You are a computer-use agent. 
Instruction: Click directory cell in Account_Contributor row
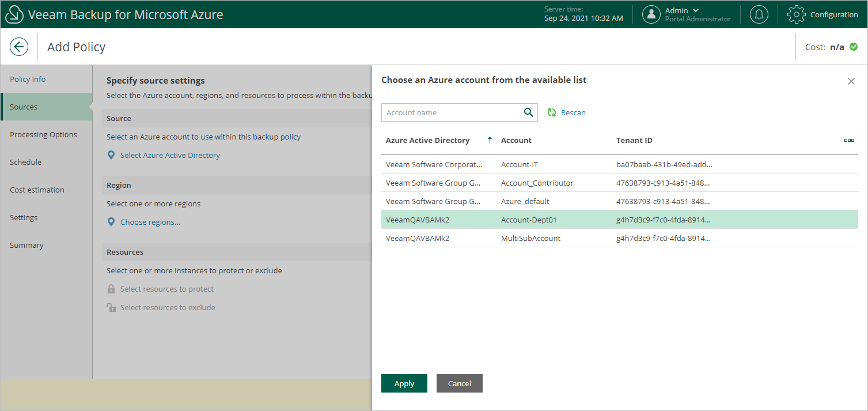point(433,183)
